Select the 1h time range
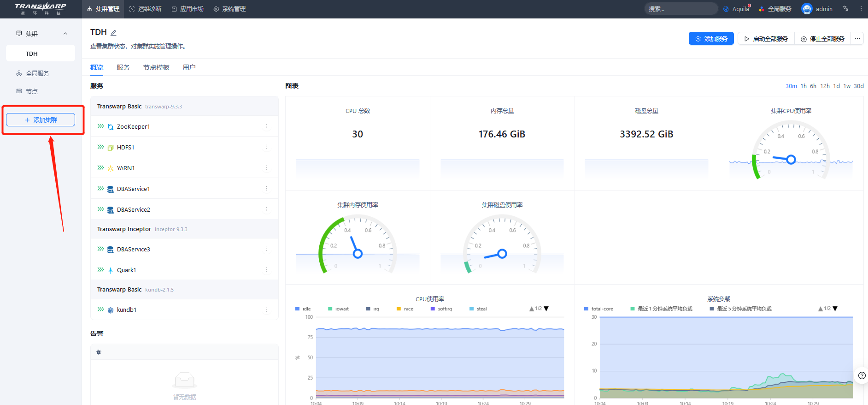The height and width of the screenshot is (405, 868). (803, 86)
